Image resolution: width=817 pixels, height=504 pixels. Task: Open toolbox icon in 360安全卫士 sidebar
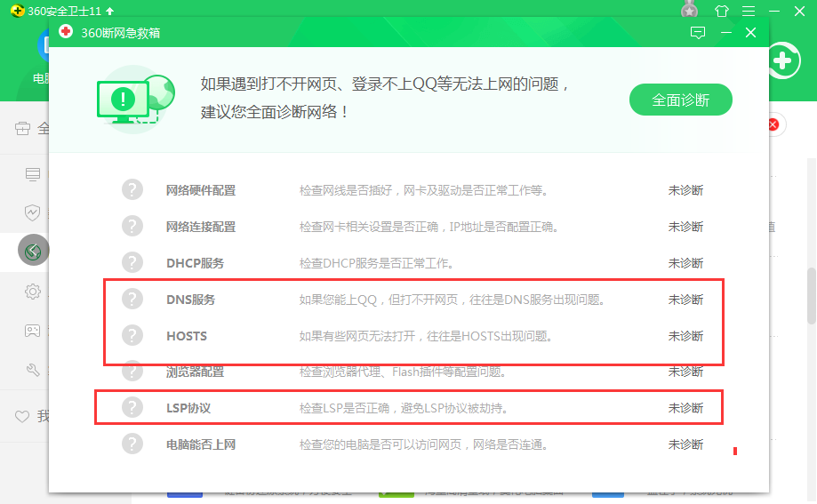point(22,128)
